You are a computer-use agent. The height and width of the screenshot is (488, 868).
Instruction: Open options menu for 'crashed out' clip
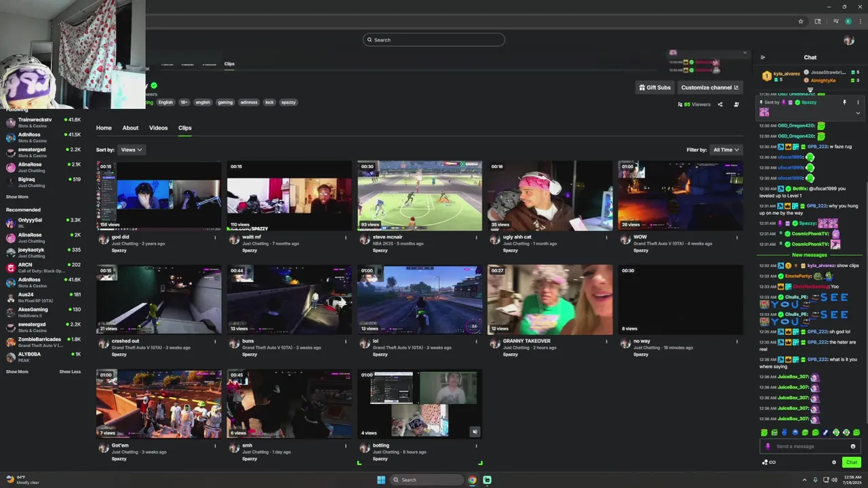(x=216, y=342)
